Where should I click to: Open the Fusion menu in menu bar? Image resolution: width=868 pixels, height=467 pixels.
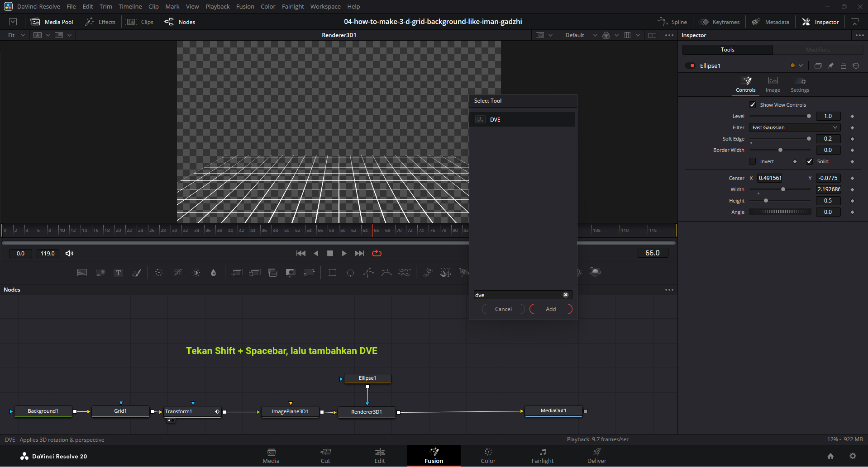pos(245,6)
